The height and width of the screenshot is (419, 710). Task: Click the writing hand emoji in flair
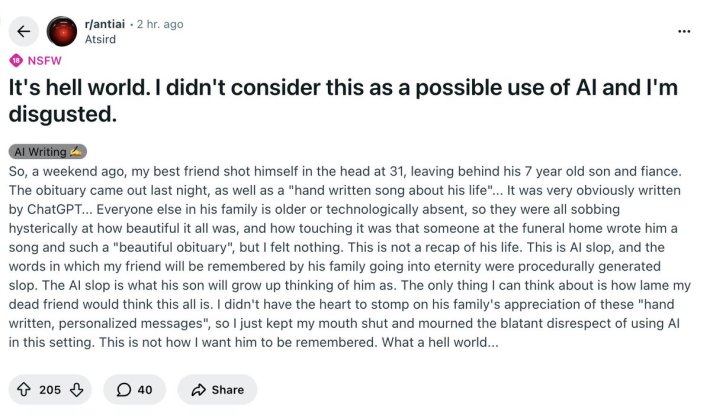click(x=76, y=151)
